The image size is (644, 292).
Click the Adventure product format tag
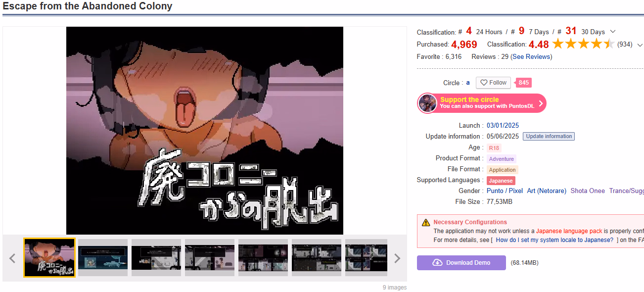(502, 159)
